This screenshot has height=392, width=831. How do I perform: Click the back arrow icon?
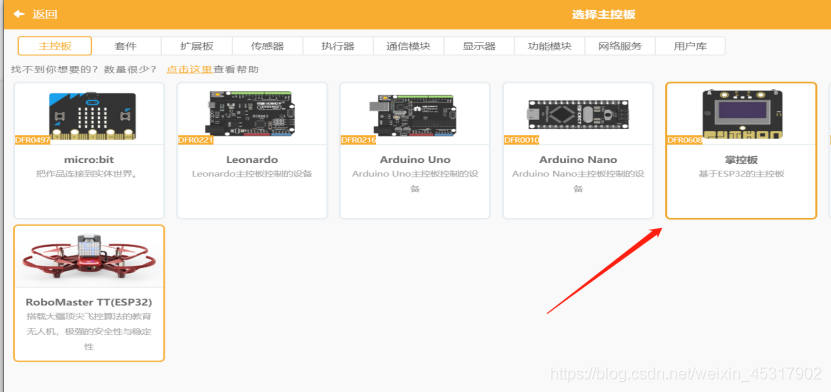(19, 14)
